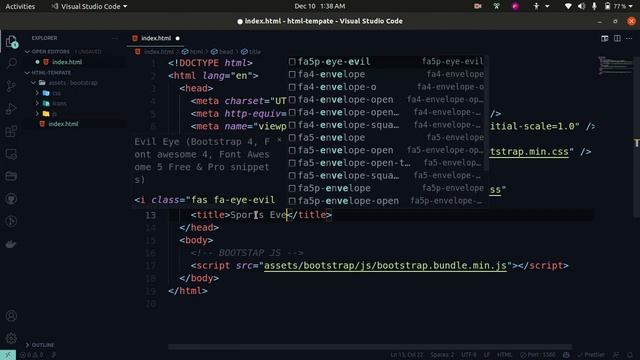Open the Search view in activity bar
The width and height of the screenshot is (640, 360).
(11, 63)
